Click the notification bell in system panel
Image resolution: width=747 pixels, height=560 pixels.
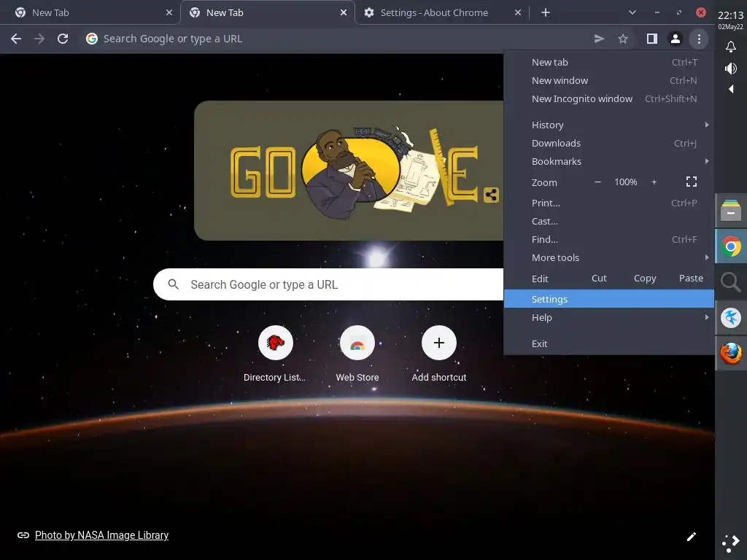pyautogui.click(x=730, y=47)
